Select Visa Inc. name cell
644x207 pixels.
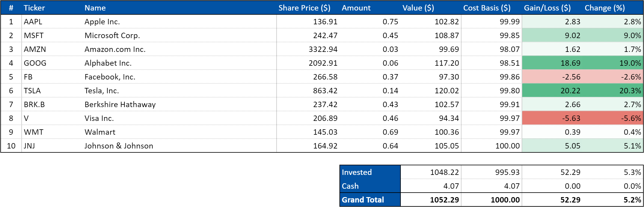pyautogui.click(x=179, y=118)
